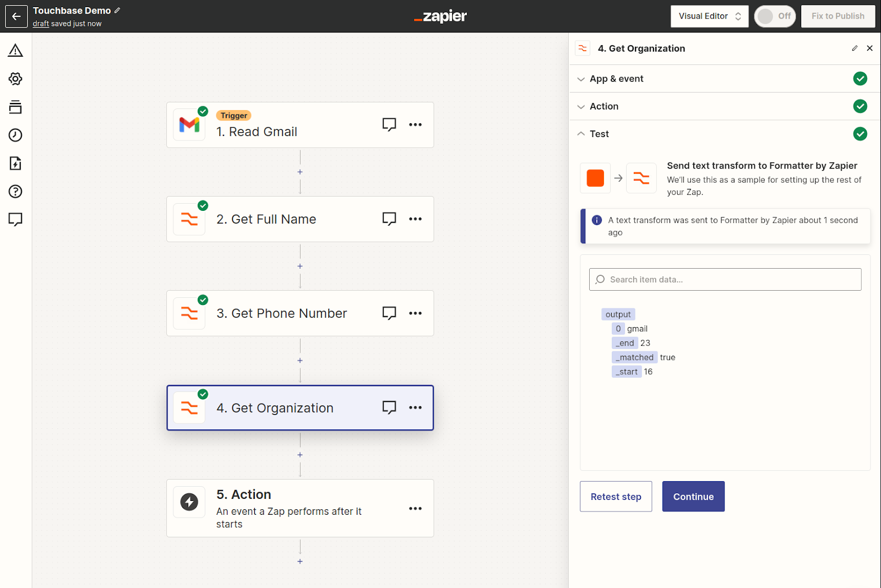Screen dimensions: 881x588
Task: Open the help question mark icon
Action: (15, 191)
